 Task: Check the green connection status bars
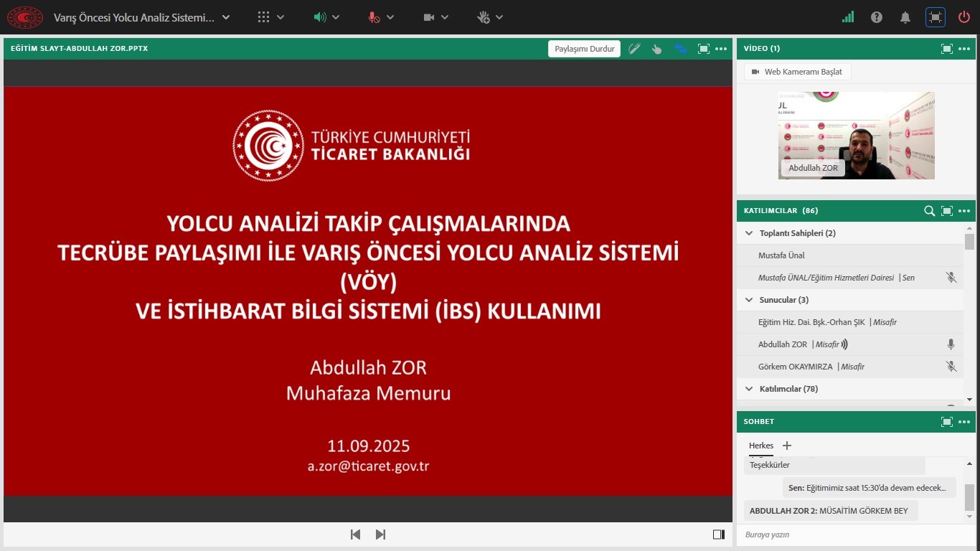[848, 17]
